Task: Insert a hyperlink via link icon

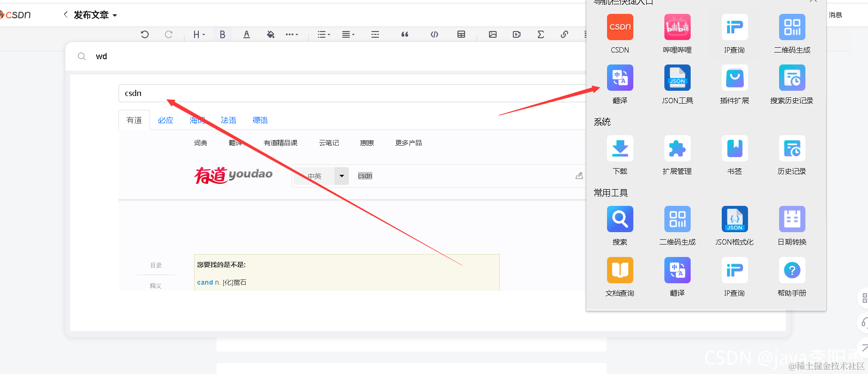Action: pyautogui.click(x=564, y=34)
